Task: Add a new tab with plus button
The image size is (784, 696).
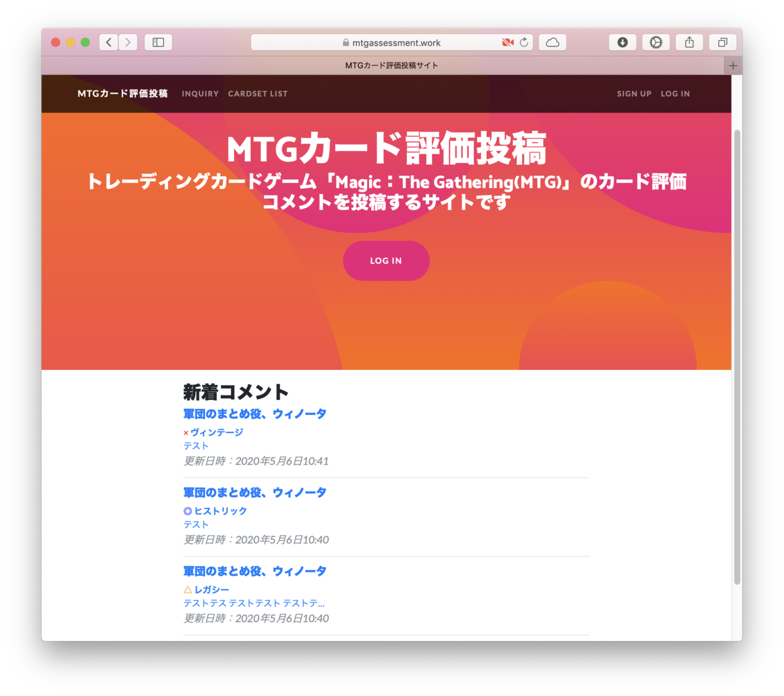Action: (x=733, y=65)
